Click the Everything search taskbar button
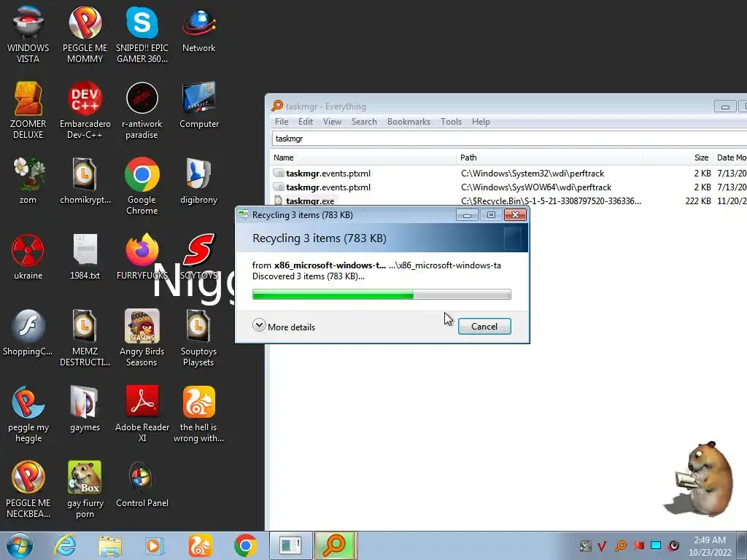 click(x=336, y=545)
